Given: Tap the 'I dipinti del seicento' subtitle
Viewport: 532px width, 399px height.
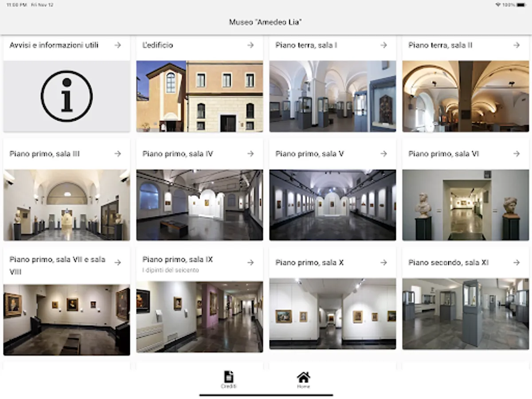Looking at the screenshot, I should pyautogui.click(x=171, y=270).
